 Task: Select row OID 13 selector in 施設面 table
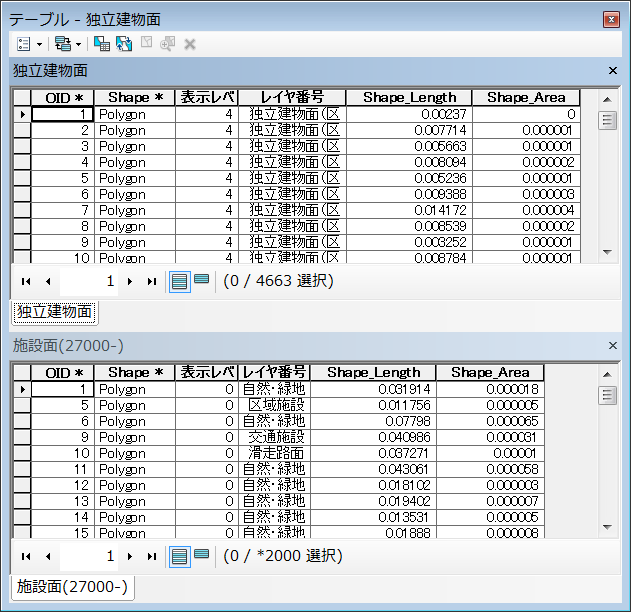(22, 502)
